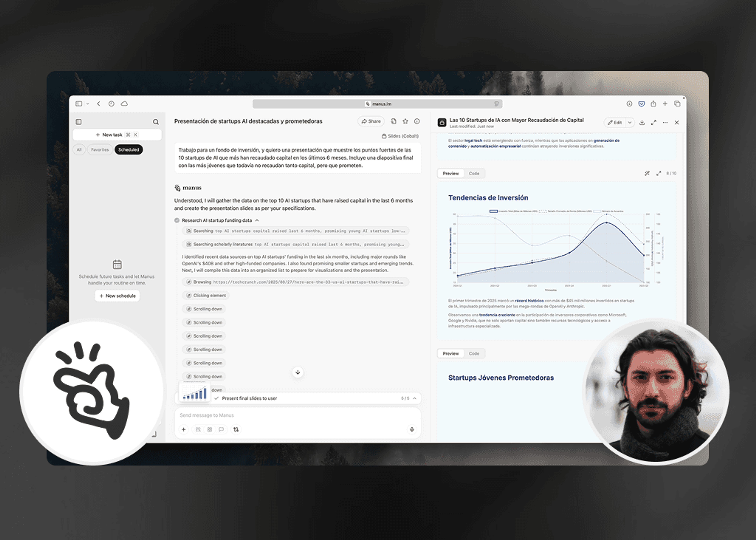Click the browser share icon
Viewport: 756px width, 540px height.
click(653, 104)
